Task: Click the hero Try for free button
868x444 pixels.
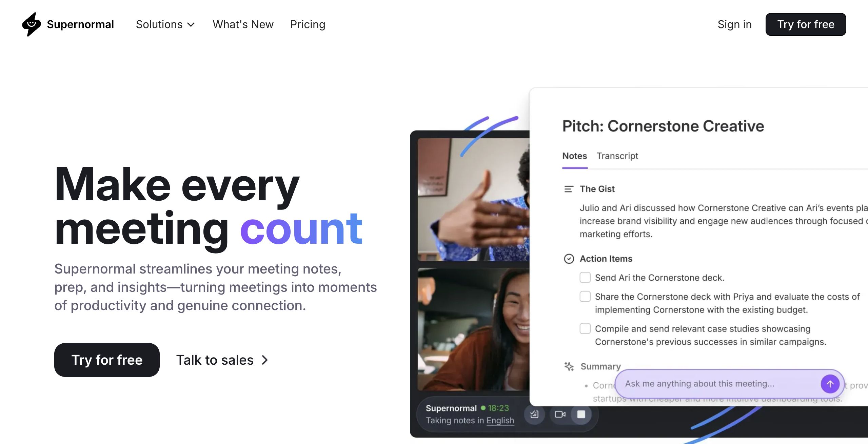Action: (x=107, y=360)
